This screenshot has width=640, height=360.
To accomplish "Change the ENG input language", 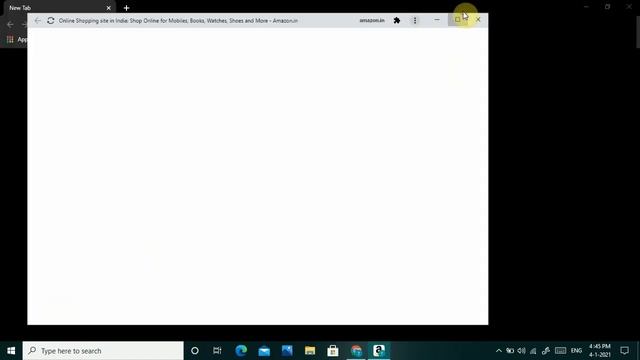I will [576, 351].
